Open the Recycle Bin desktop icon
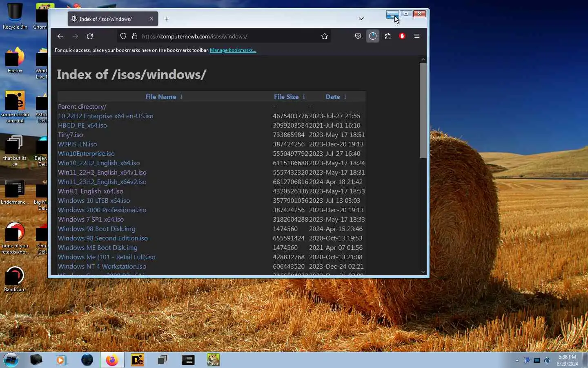 coord(15,16)
